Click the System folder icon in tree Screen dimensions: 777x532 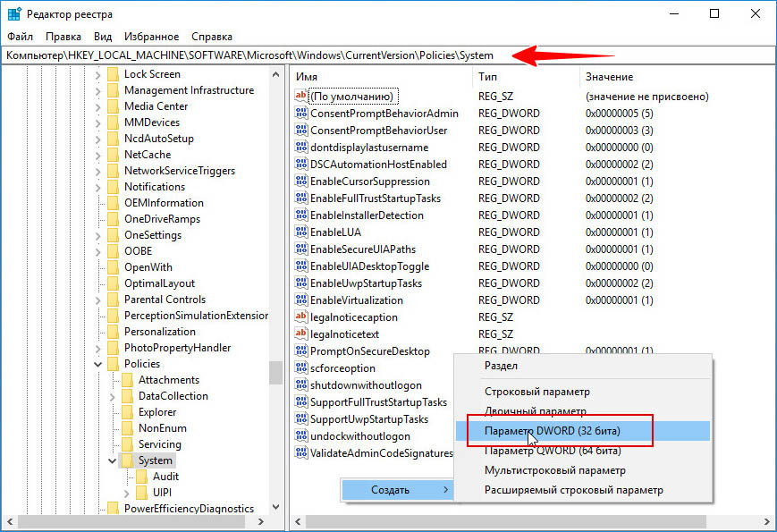click(x=127, y=460)
